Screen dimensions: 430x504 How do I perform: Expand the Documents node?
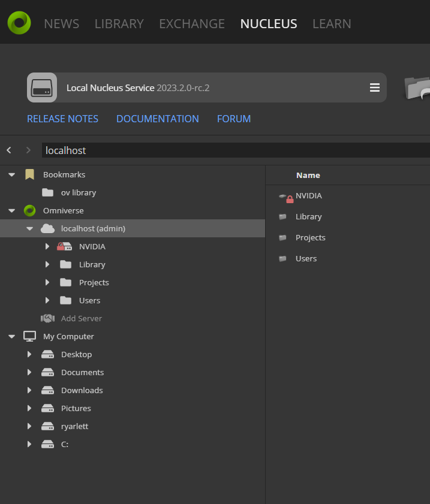[29, 373]
